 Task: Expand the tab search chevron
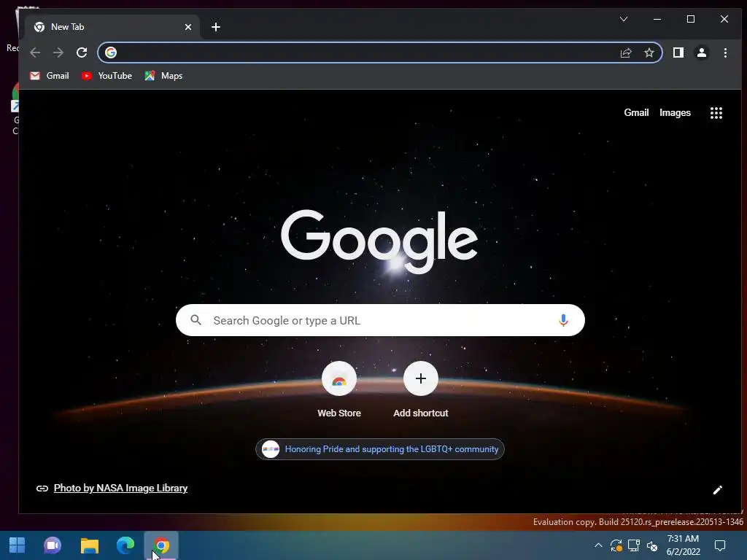pyautogui.click(x=623, y=19)
